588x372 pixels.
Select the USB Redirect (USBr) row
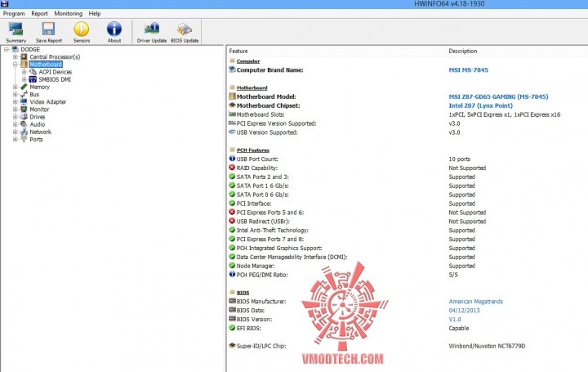408,222
